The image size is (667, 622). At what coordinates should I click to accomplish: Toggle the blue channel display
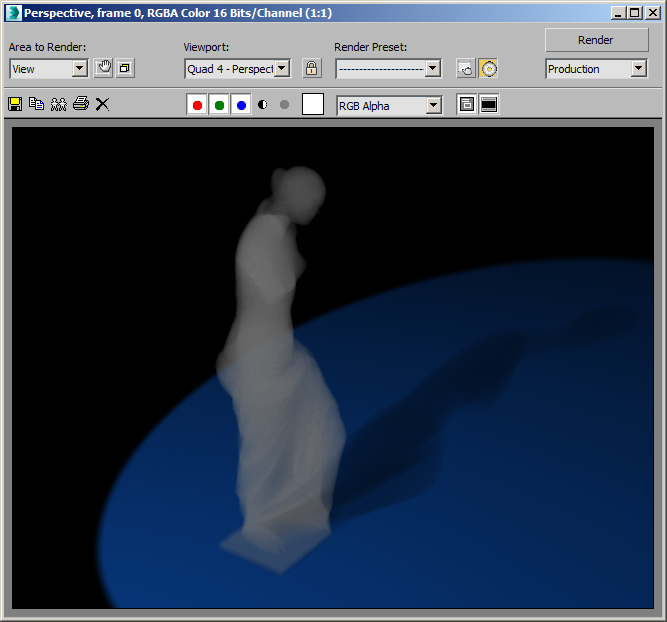coord(241,105)
